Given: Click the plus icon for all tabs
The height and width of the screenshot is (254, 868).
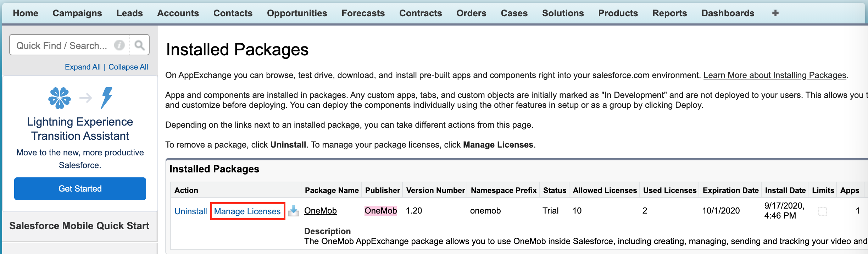Looking at the screenshot, I should pos(775,13).
